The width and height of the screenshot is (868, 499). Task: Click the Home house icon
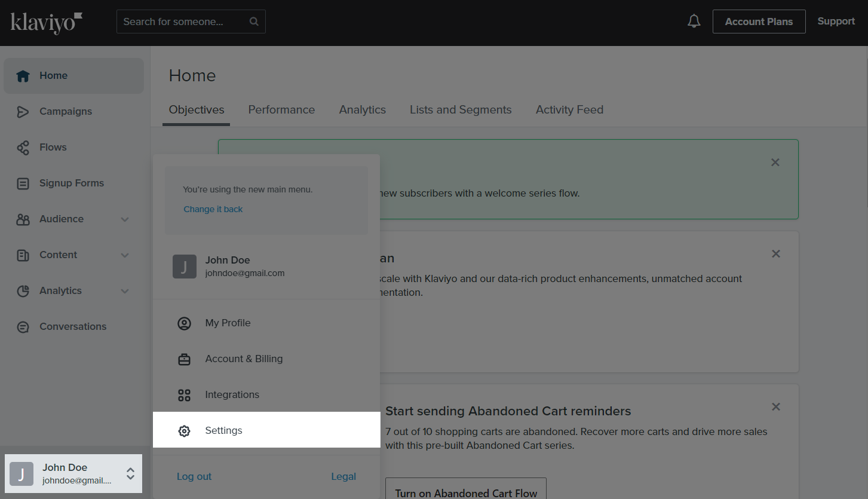pos(23,76)
